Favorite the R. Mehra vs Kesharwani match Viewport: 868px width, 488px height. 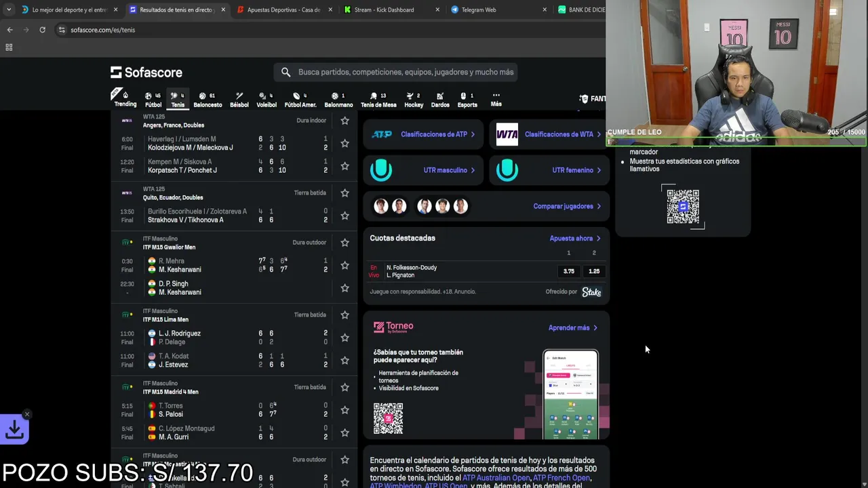click(344, 265)
